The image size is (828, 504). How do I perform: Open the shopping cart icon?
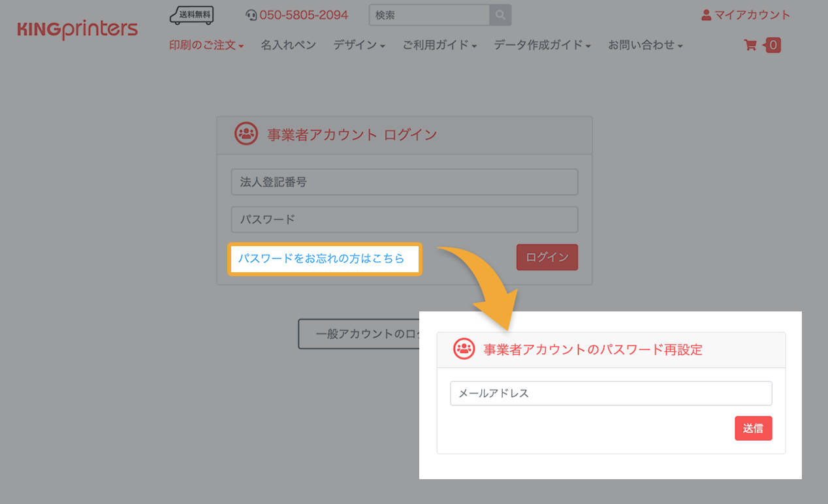[750, 45]
